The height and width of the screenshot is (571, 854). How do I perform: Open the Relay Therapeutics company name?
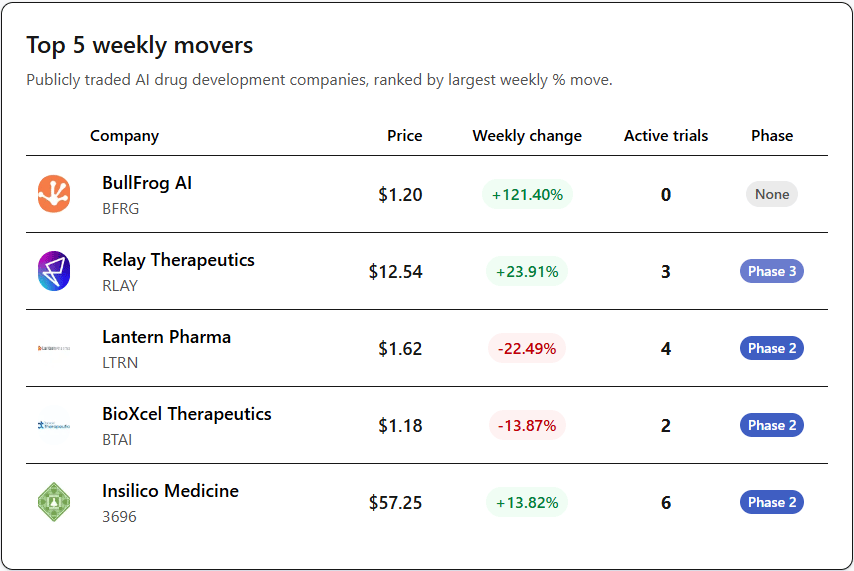click(178, 260)
